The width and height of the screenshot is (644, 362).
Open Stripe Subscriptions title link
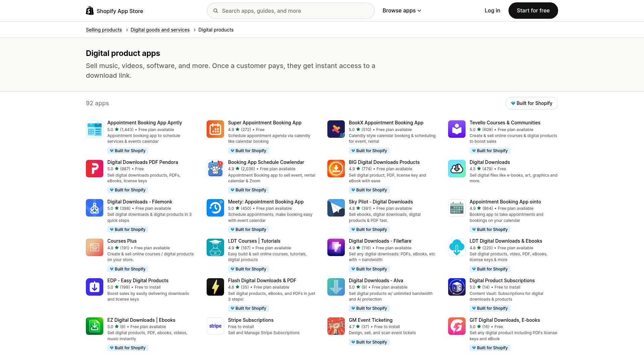pyautogui.click(x=251, y=320)
